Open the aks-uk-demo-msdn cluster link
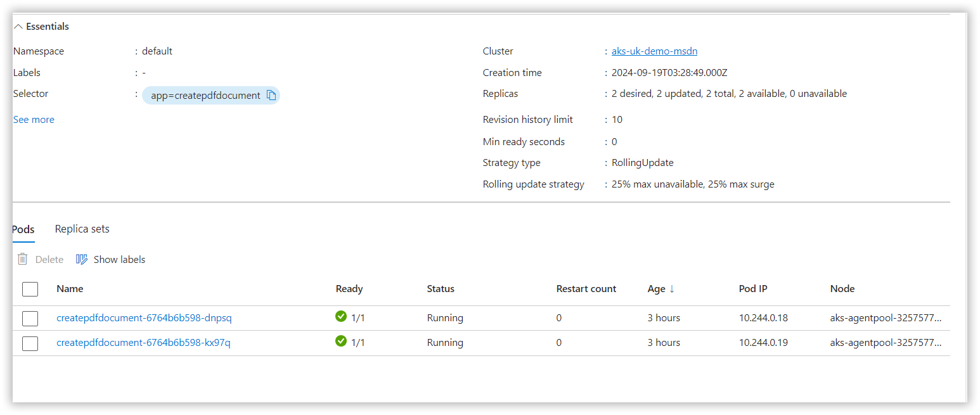Viewport: 980px width, 415px height. (654, 51)
